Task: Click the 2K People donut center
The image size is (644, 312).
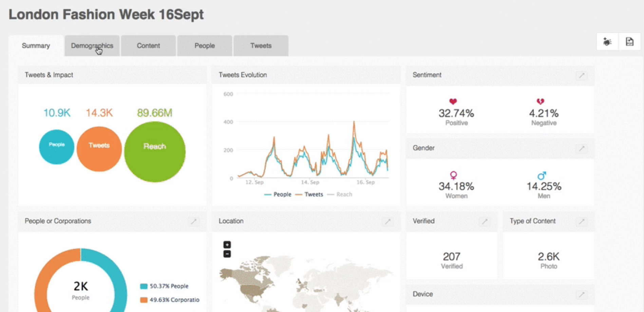Action: tap(81, 290)
